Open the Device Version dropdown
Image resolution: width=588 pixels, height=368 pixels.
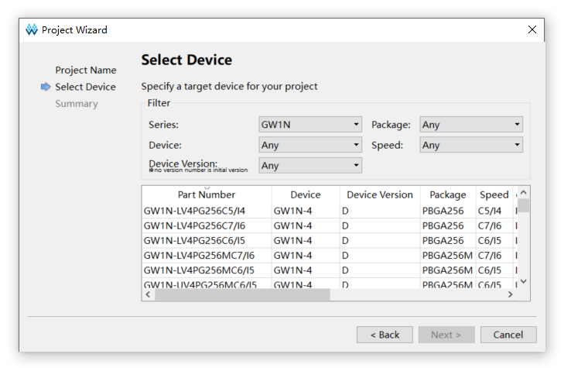(x=310, y=165)
